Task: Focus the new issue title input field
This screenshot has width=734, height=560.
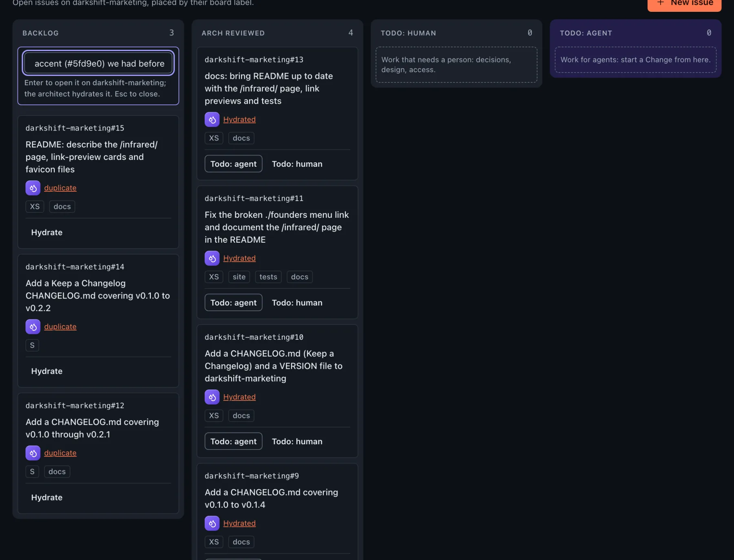Action: point(98,64)
